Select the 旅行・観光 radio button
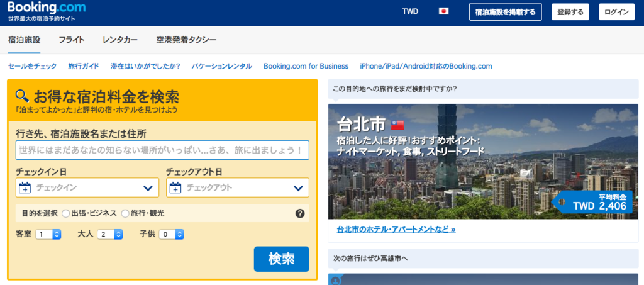This screenshot has width=644, height=285. [x=125, y=213]
